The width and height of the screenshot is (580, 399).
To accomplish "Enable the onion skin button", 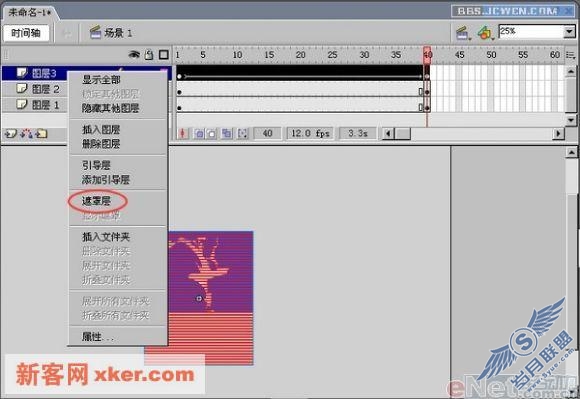I will click(199, 133).
